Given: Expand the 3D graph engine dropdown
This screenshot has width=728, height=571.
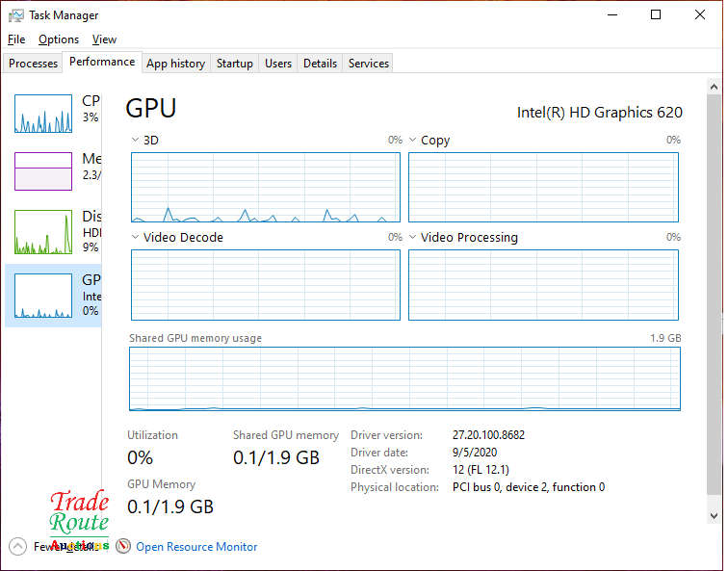Looking at the screenshot, I should [x=136, y=141].
